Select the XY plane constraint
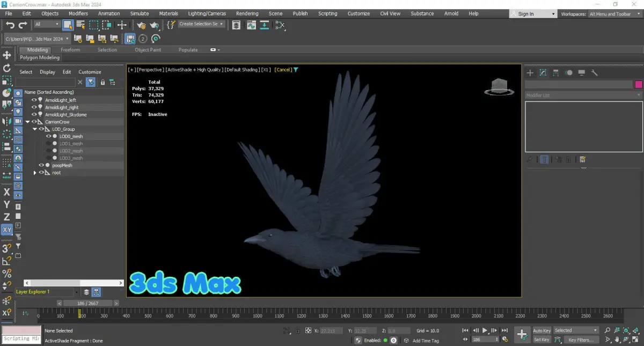 click(7, 230)
